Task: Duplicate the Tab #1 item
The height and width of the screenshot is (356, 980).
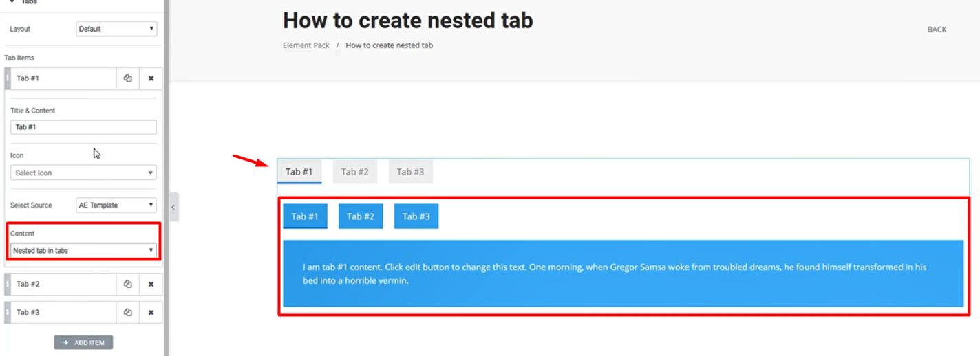Action: pos(127,78)
